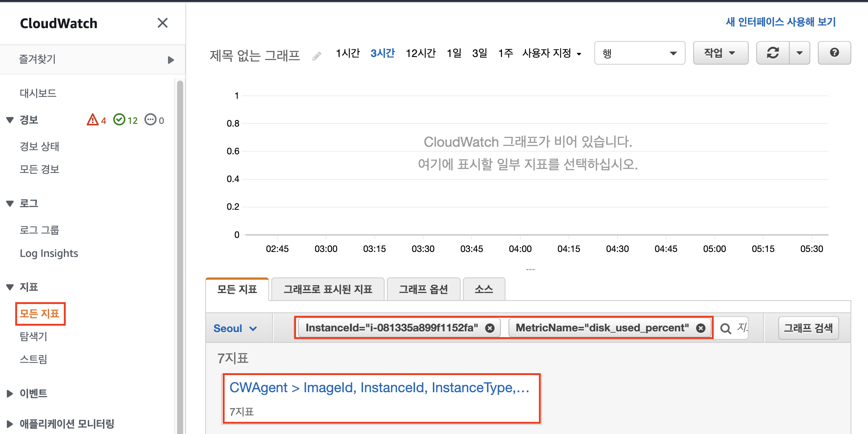Open CWAgent ImageId, InstanceId metrics link

379,388
